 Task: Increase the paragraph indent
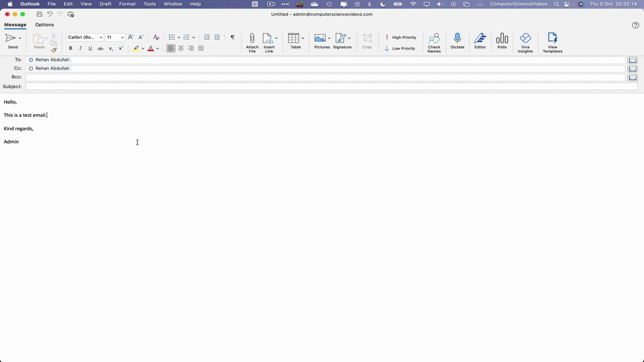coord(217,37)
